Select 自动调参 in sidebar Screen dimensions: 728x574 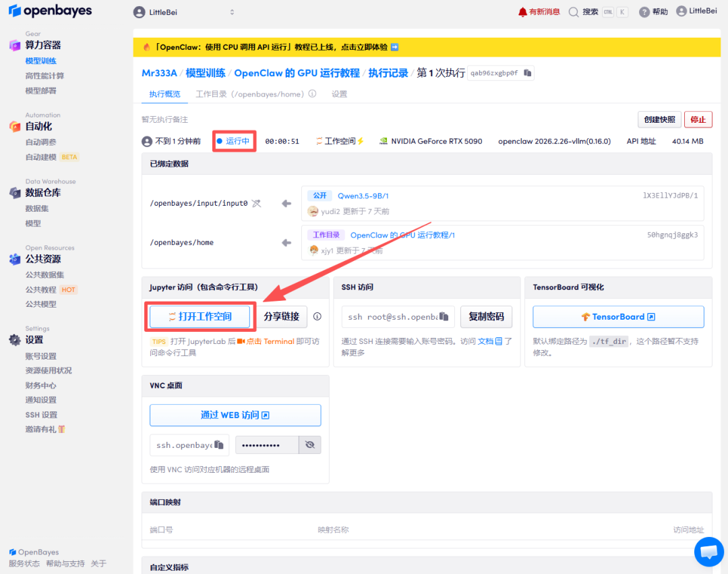tap(41, 142)
